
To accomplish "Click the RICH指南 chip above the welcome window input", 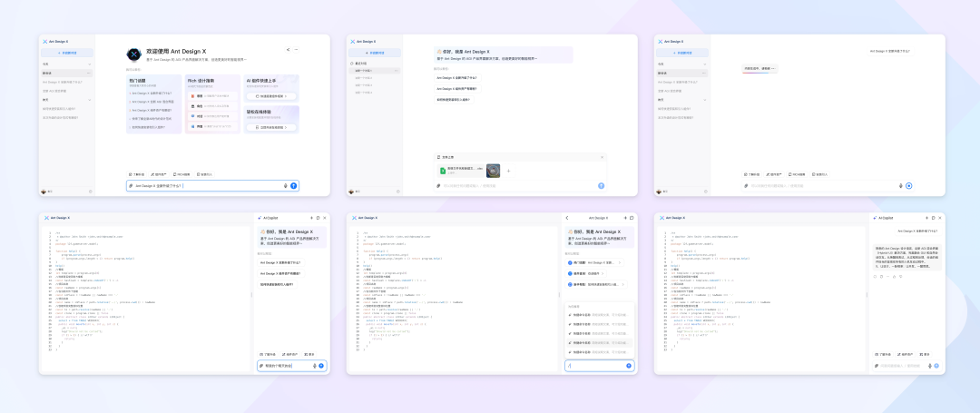I will [181, 174].
